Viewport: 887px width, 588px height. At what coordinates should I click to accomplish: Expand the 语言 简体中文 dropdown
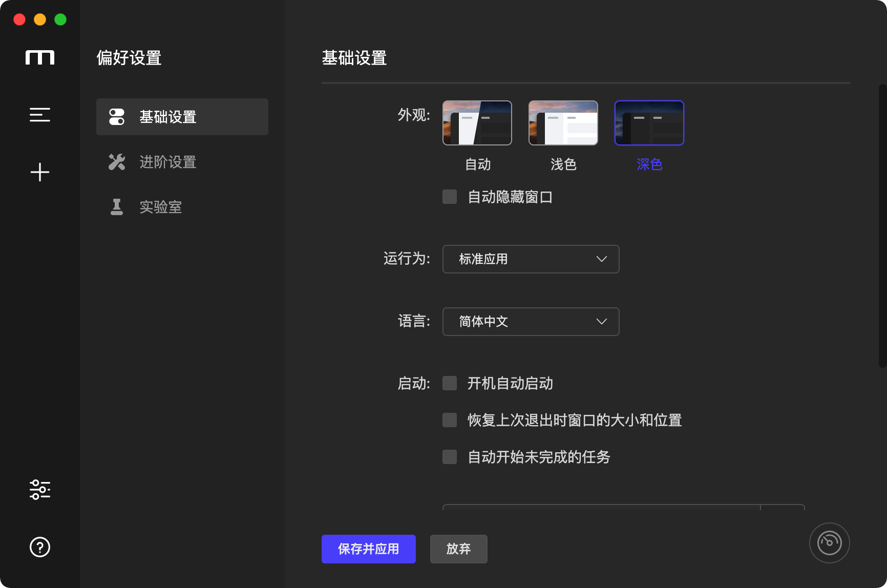(x=531, y=322)
